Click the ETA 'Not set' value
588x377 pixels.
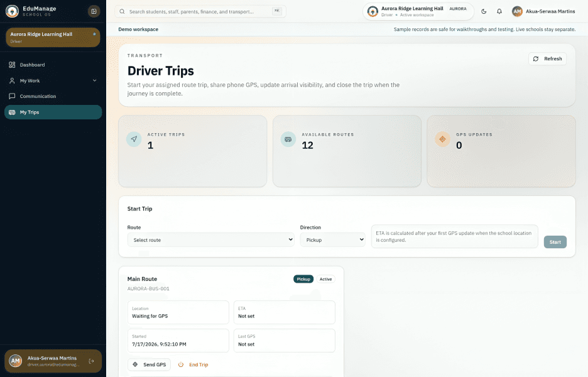246,316
